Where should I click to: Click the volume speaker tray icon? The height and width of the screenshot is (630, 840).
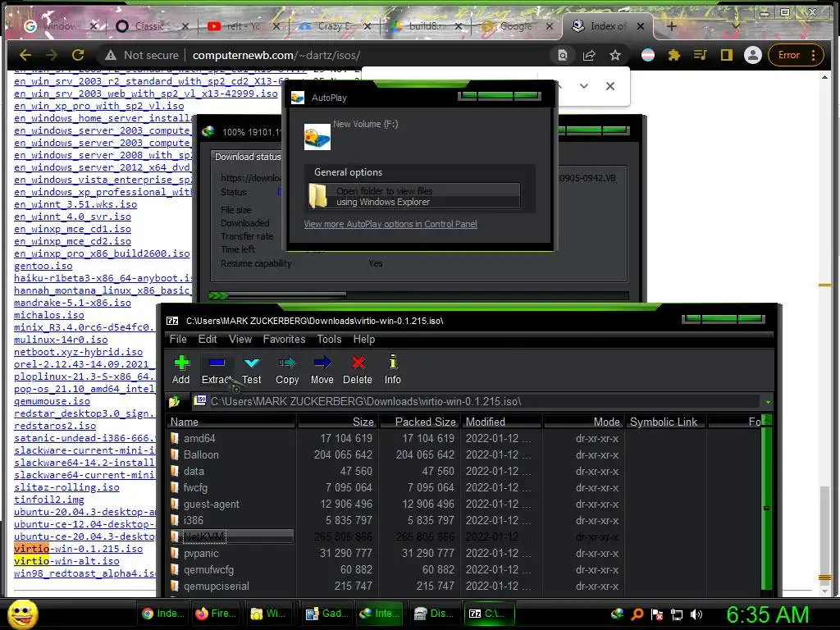[x=696, y=614]
